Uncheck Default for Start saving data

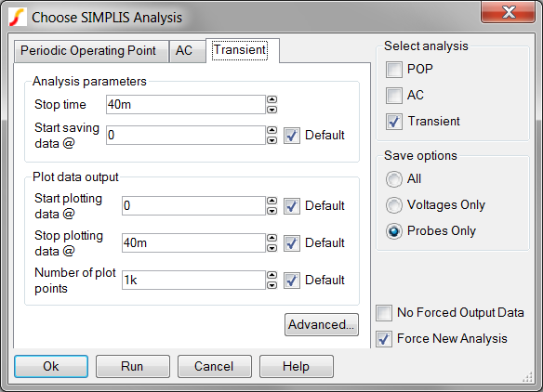click(292, 136)
